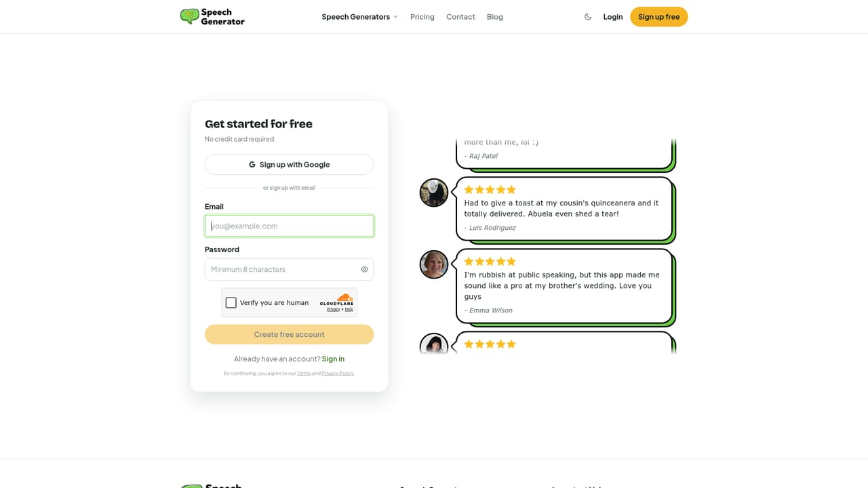Go to the Contact page

pos(460,17)
